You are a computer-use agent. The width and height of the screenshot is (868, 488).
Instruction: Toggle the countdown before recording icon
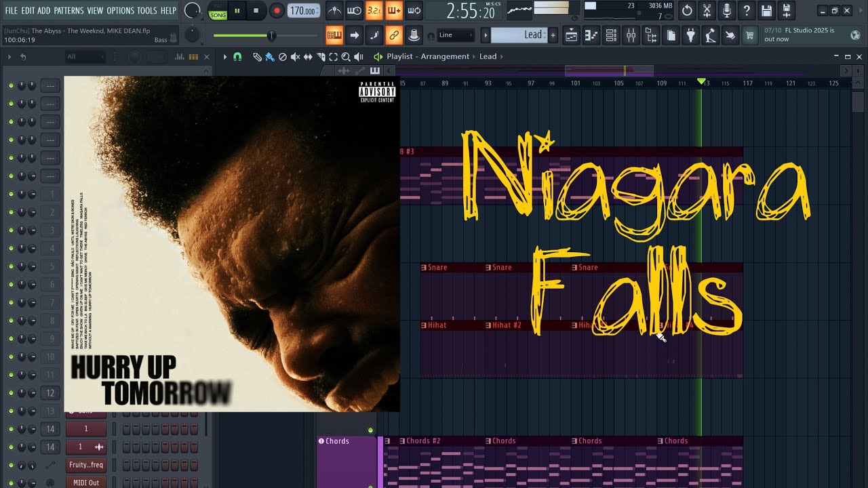(x=374, y=11)
